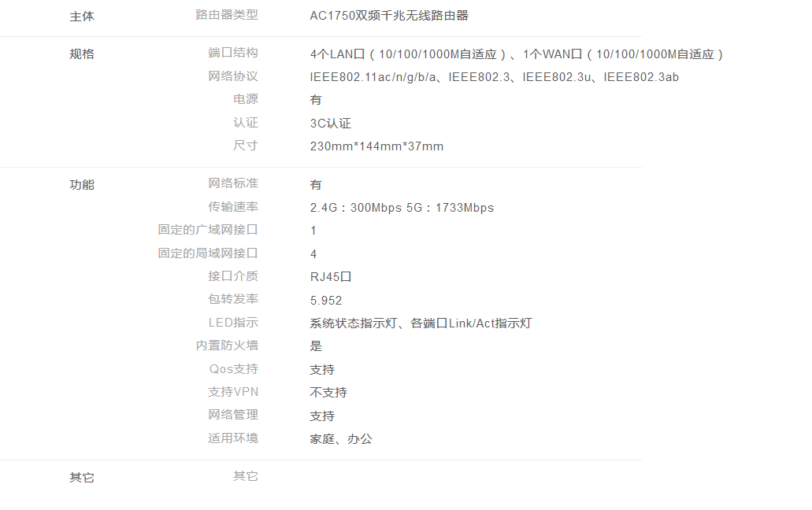Click the 5.952 packet forwarding value
The width and height of the screenshot is (812, 510).
(x=326, y=301)
